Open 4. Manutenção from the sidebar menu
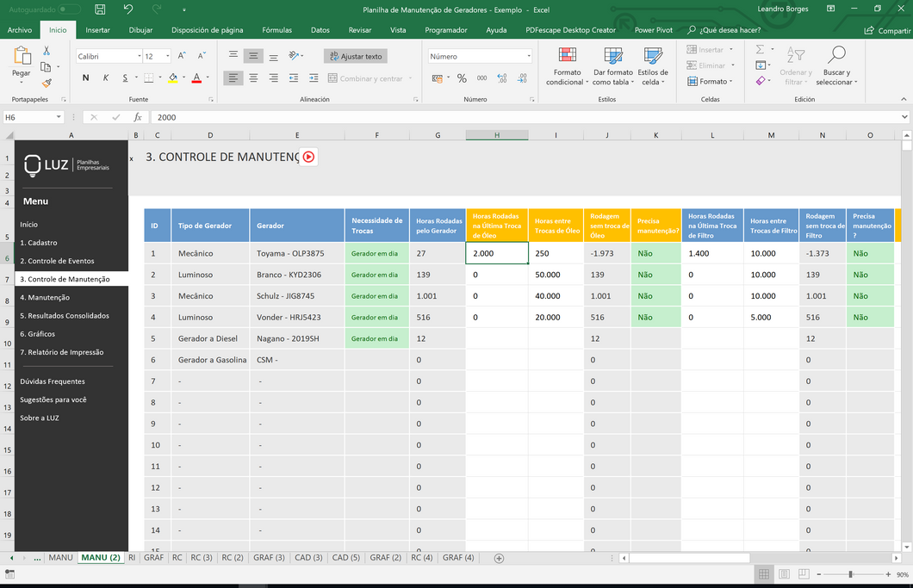Viewport: 913px width, 588px height. tap(45, 298)
